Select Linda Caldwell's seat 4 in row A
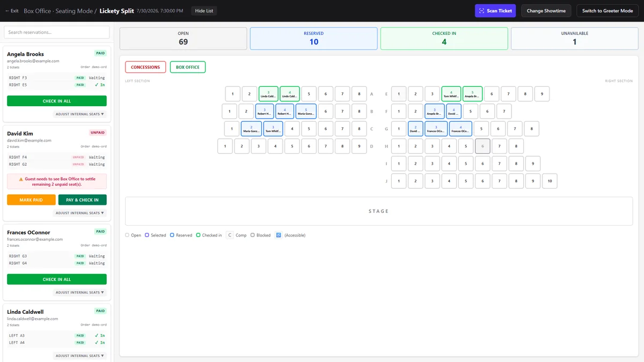Viewport: 644px width, 362px height. (x=289, y=94)
